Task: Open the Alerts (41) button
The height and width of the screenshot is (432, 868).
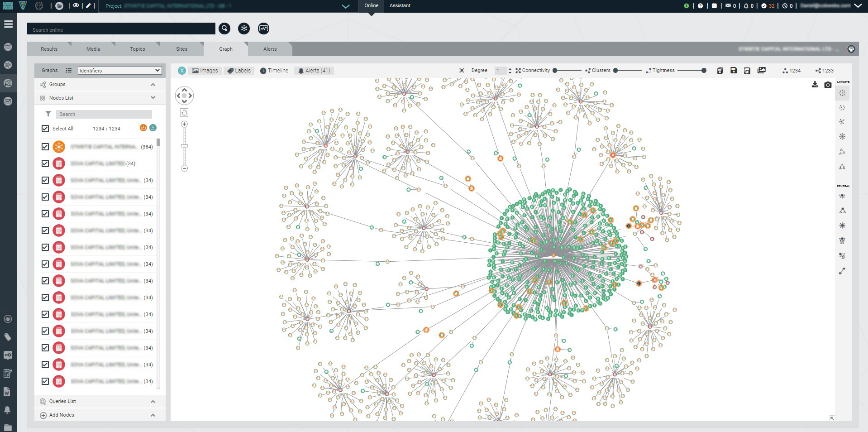Action: pos(314,71)
